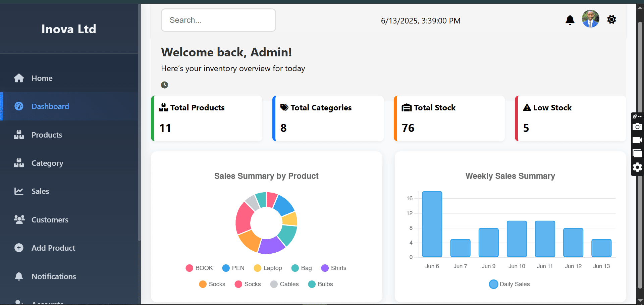Toggle the orange Socks legend item
Viewport: 644px width, 305px height.
click(212, 284)
